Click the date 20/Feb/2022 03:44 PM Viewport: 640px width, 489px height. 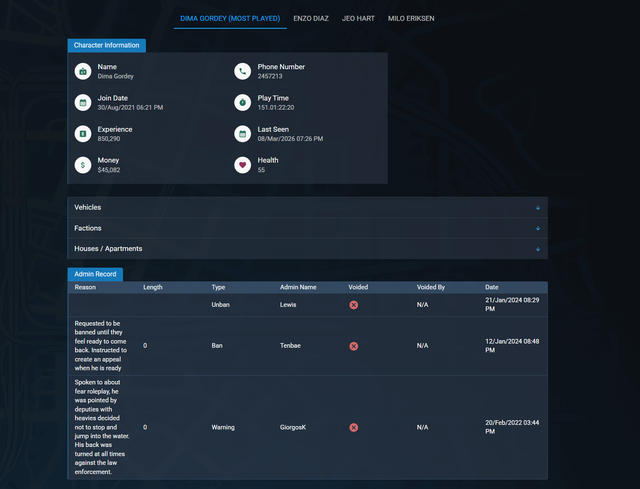(x=512, y=427)
